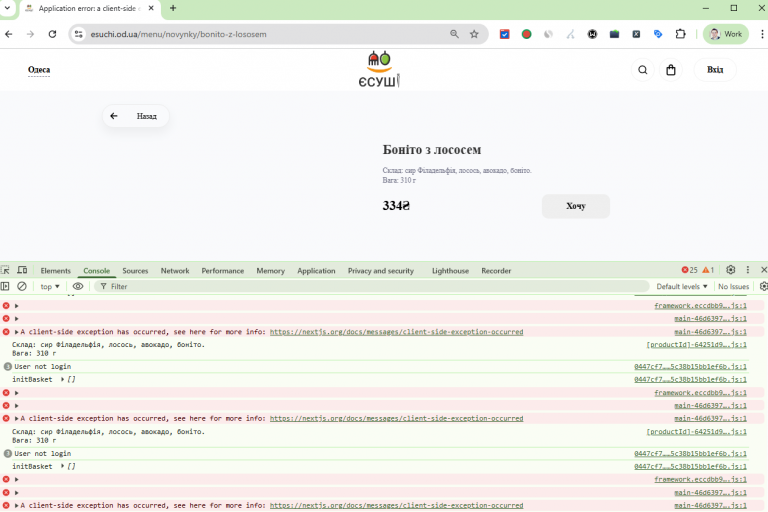The image size is (768, 512).
Task: Open the Work profile button
Action: click(x=726, y=34)
